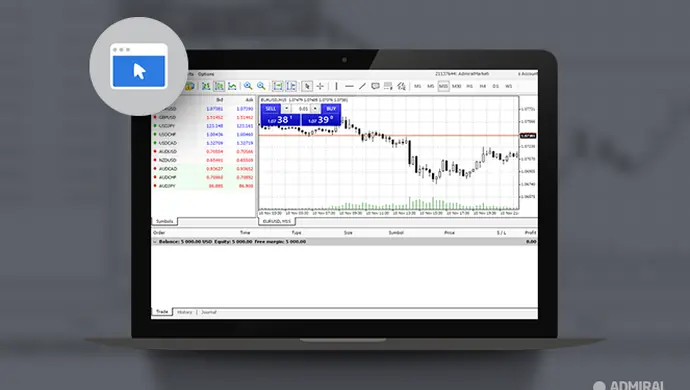The width and height of the screenshot is (690, 390).
Task: Pick the text comment bubble tool
Action: pyautogui.click(x=375, y=86)
